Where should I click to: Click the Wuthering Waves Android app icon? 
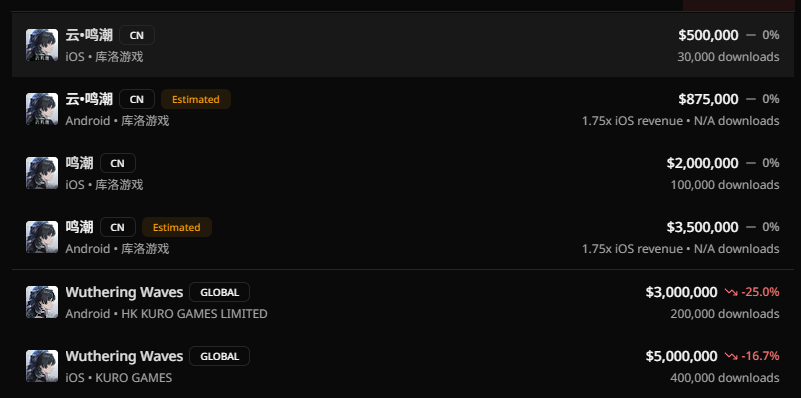tap(42, 302)
